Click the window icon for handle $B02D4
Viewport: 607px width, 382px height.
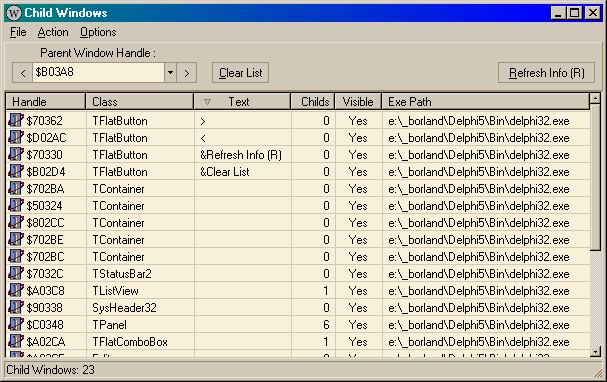pos(16,171)
